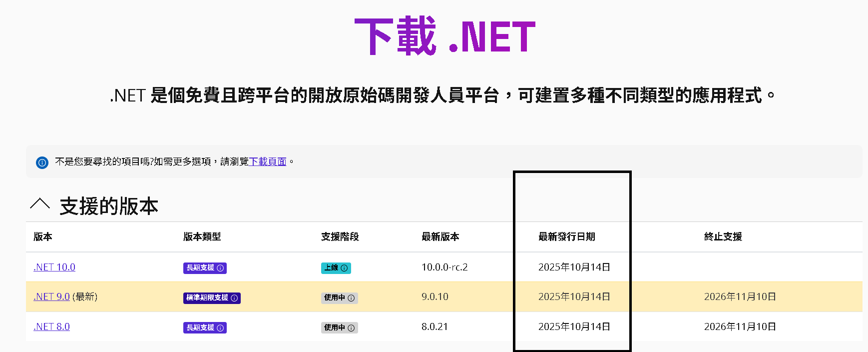Click the 下載 .NET page heading
The width and height of the screenshot is (868, 352).
click(x=444, y=36)
